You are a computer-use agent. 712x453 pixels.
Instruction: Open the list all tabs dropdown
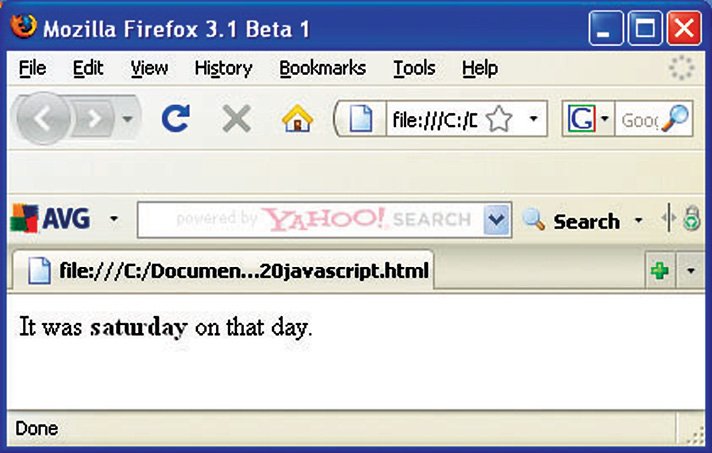(691, 271)
